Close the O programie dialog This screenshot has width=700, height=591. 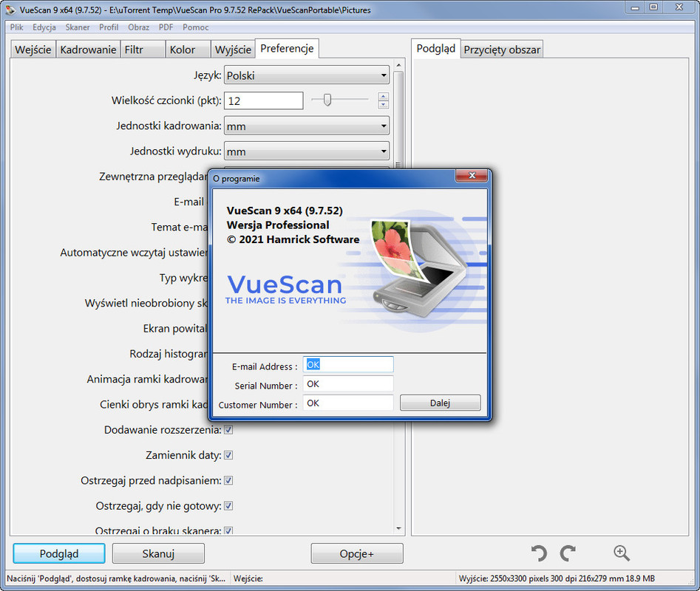pos(472,176)
